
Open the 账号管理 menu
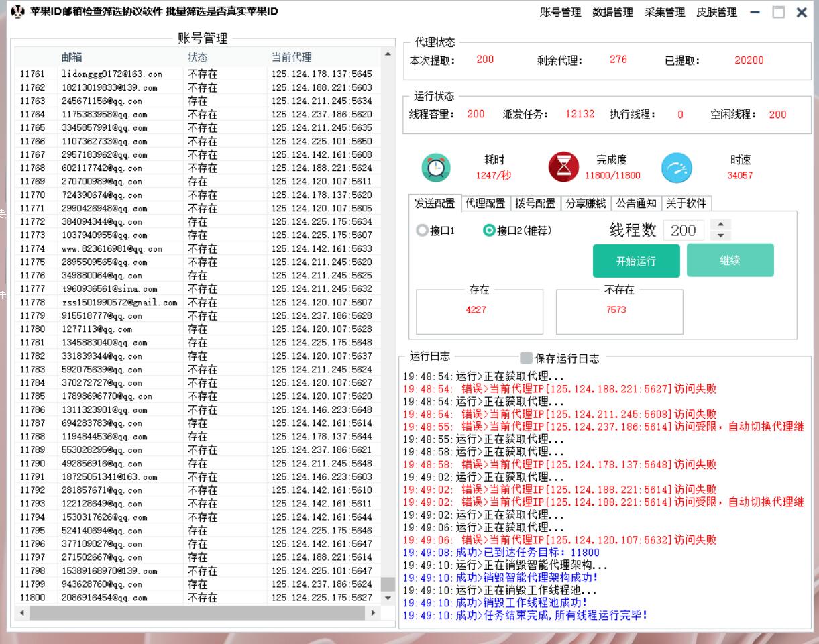point(560,12)
